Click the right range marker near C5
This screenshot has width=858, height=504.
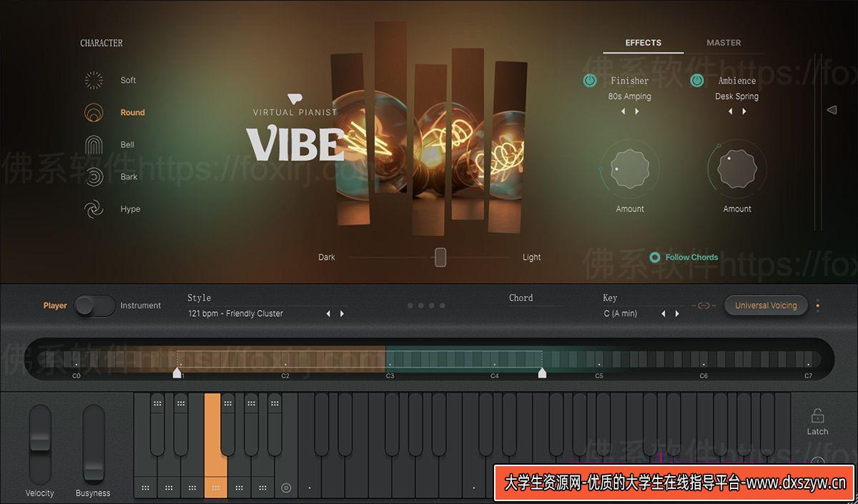542,372
